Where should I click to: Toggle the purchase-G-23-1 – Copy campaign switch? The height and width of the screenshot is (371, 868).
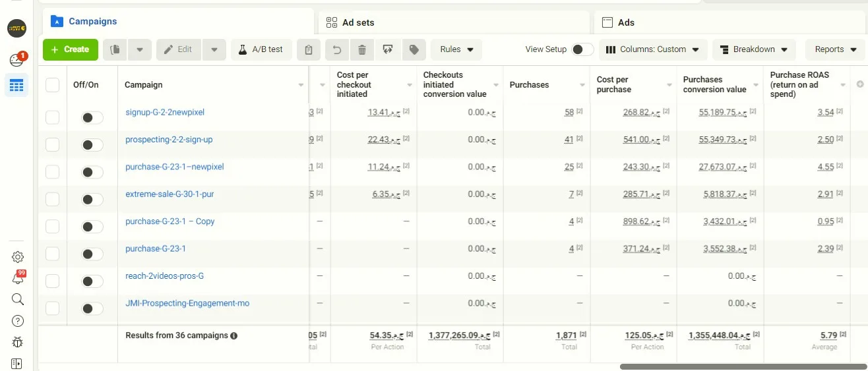(x=92, y=227)
